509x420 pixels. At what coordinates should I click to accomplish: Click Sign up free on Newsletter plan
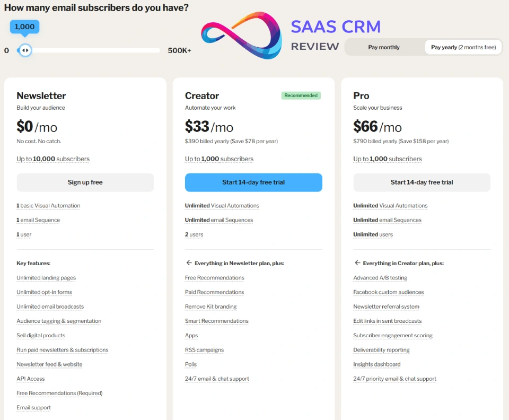pyautogui.click(x=85, y=182)
